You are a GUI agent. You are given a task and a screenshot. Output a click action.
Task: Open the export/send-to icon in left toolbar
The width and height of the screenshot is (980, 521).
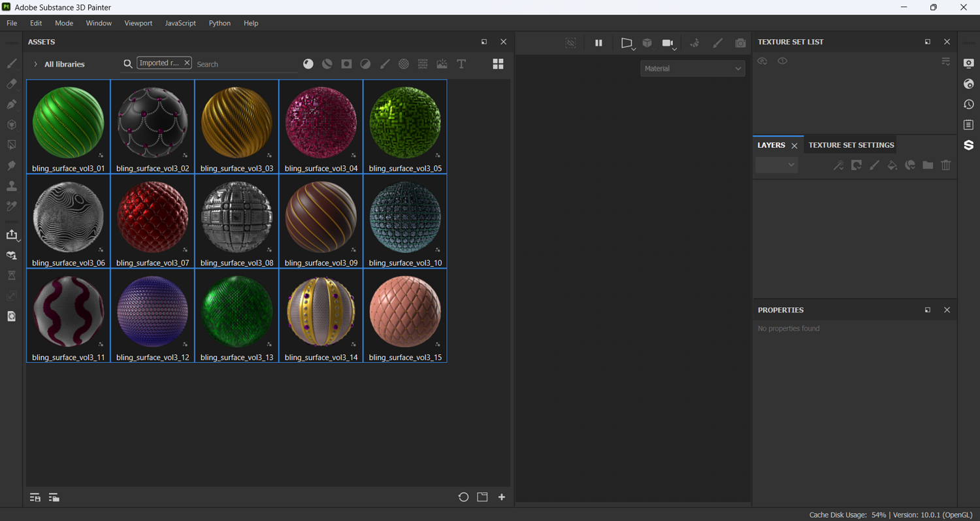pyautogui.click(x=12, y=235)
